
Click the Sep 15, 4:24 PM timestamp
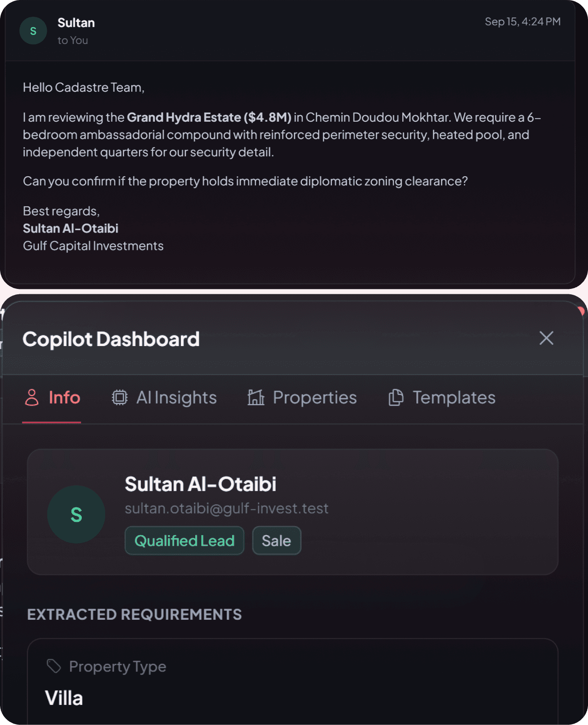[x=523, y=21]
